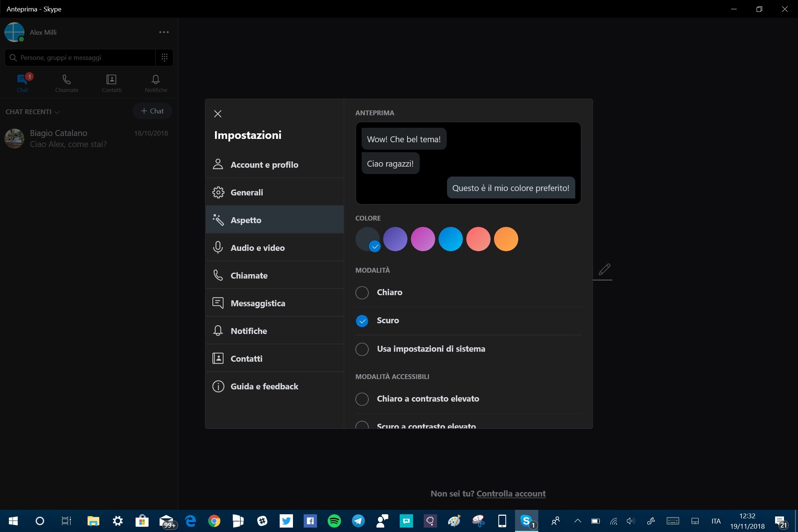
Task: Open Wi-Fi network status in the tray
Action: coord(614,521)
